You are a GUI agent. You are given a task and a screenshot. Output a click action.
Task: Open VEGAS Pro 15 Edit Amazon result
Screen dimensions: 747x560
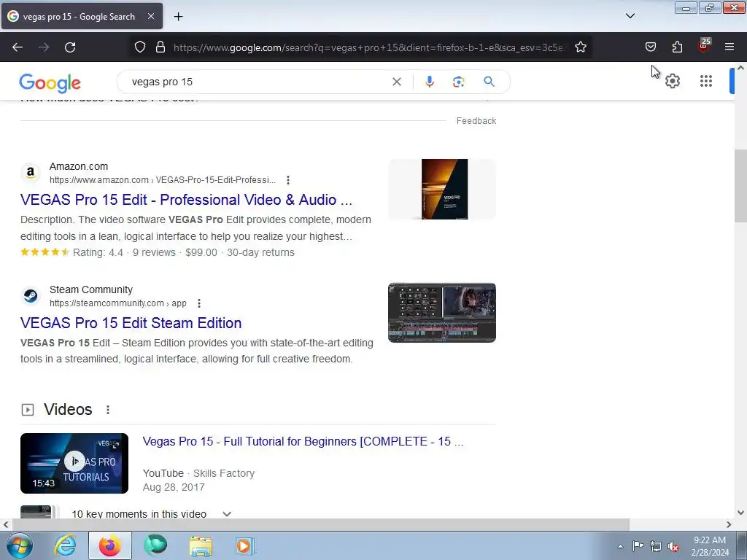(x=186, y=200)
